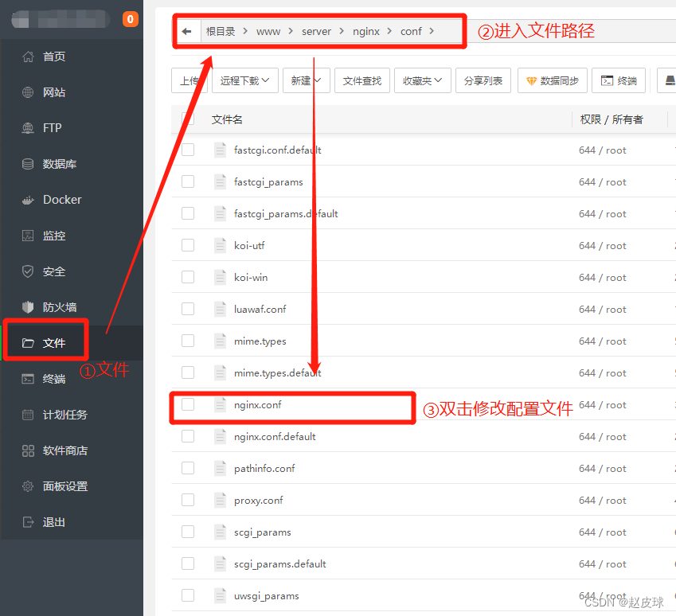676x616 pixels.
Task: Click file icon beside uwsgi_params
Action: [221, 596]
